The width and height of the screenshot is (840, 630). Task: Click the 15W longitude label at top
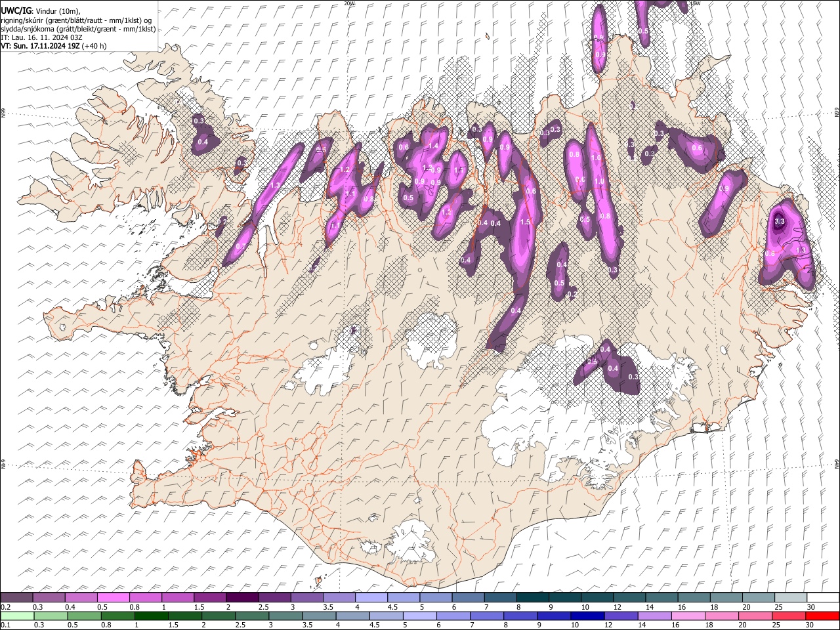click(x=695, y=3)
